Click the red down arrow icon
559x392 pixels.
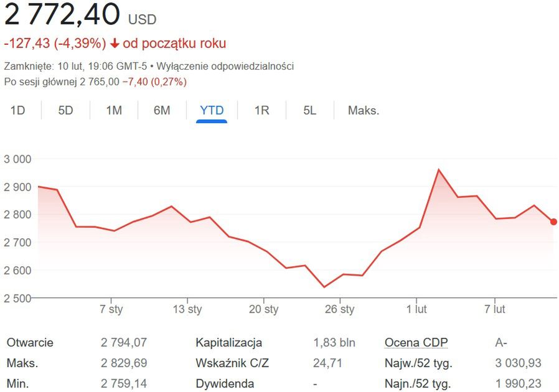tap(114, 44)
